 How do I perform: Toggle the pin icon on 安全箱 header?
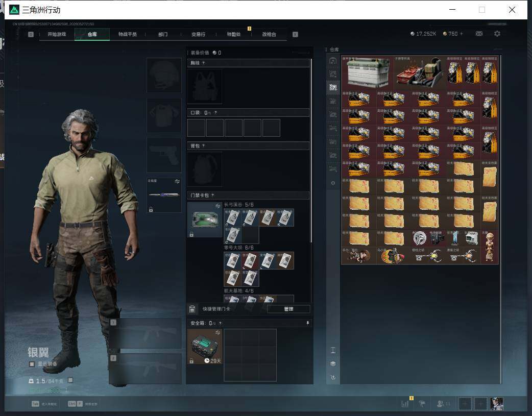(308, 323)
